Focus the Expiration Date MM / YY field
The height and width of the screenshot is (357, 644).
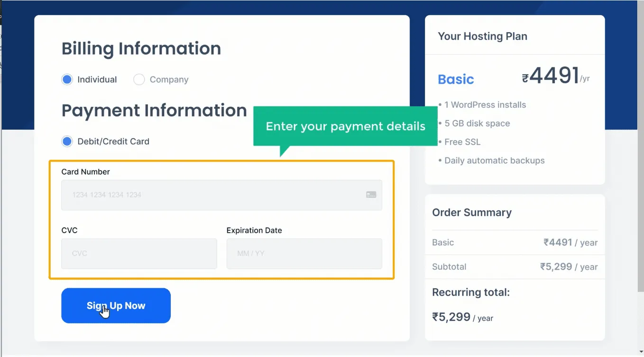(x=304, y=254)
